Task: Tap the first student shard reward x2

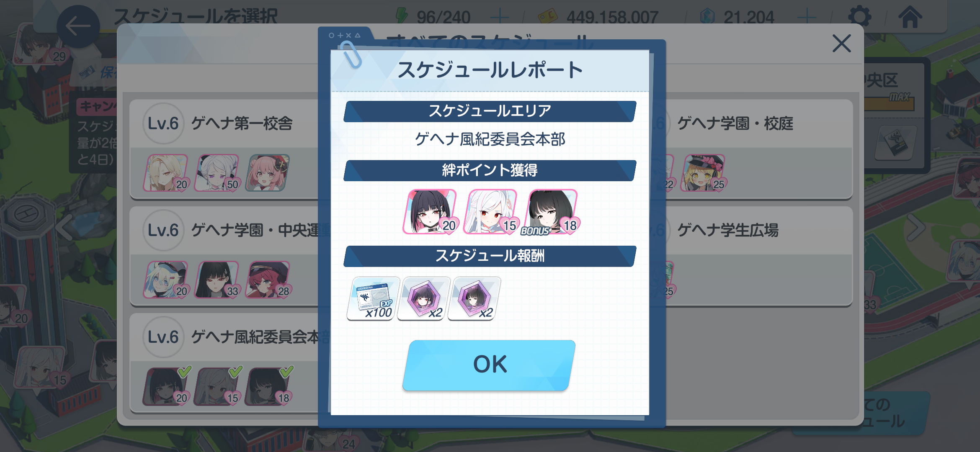Action: [424, 299]
